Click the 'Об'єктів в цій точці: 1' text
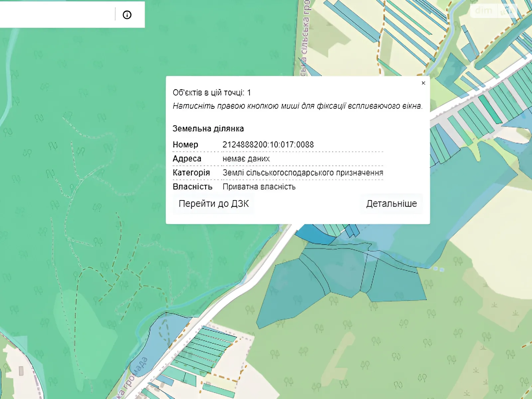This screenshot has width=532, height=399. (x=211, y=93)
